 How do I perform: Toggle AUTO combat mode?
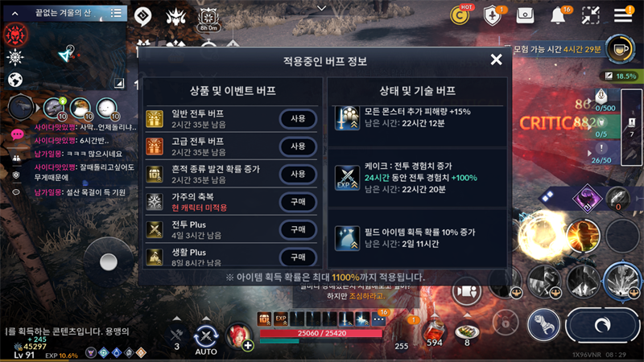click(x=206, y=339)
